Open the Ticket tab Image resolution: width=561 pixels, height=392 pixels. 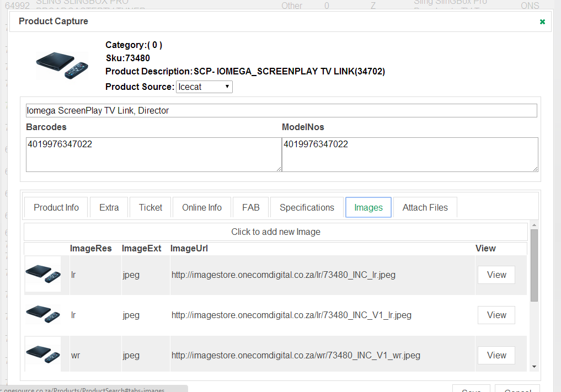[x=150, y=207]
